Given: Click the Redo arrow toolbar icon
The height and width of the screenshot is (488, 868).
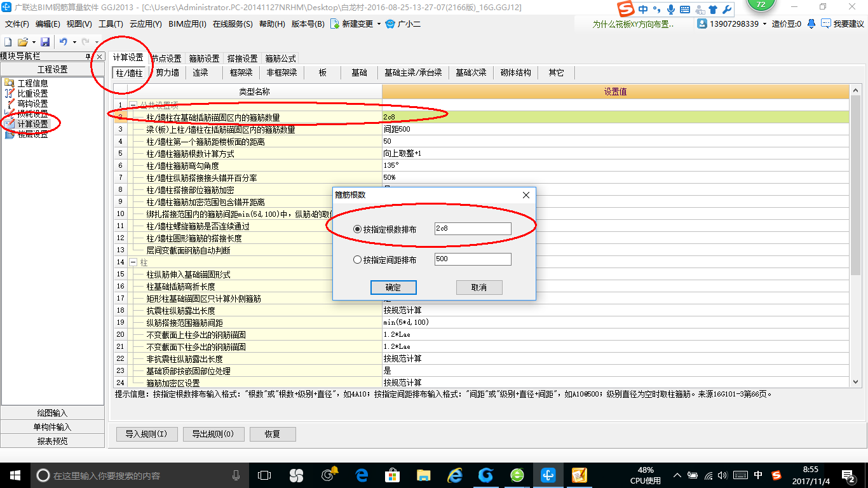Looking at the screenshot, I should [x=86, y=42].
